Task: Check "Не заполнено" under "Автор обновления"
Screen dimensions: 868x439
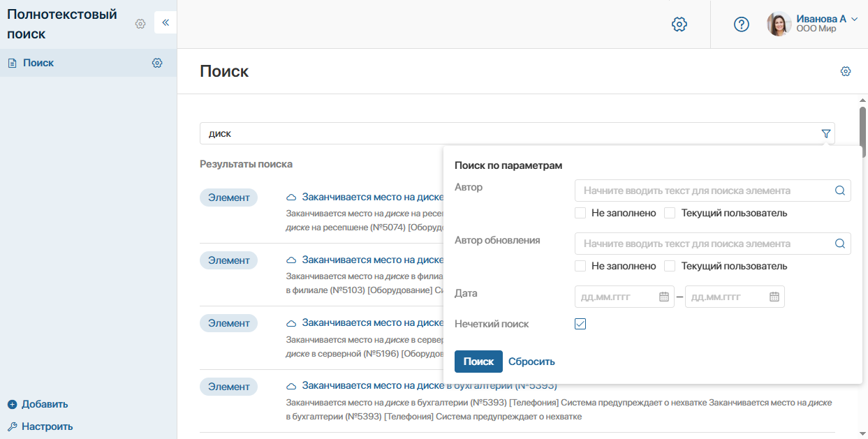Action: pos(580,266)
